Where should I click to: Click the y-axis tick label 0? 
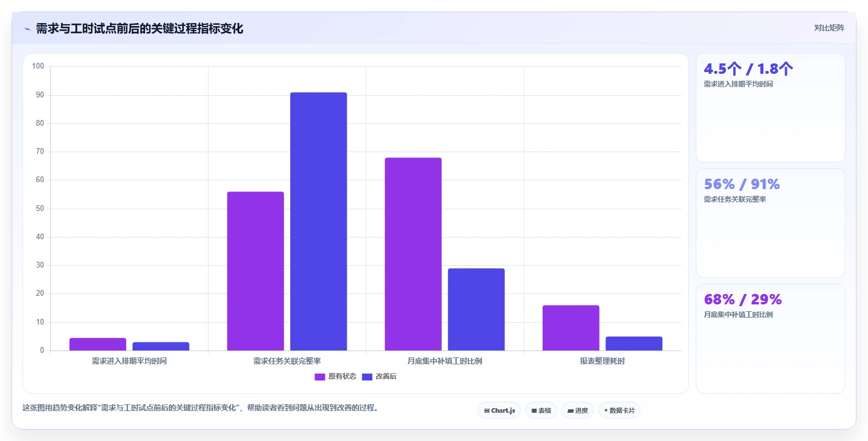pyautogui.click(x=42, y=350)
